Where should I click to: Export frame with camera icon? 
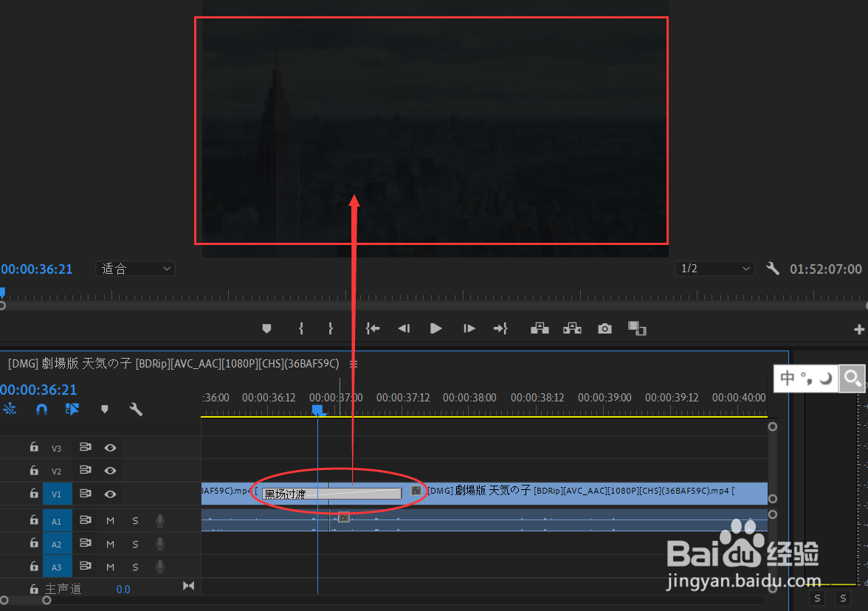[605, 329]
